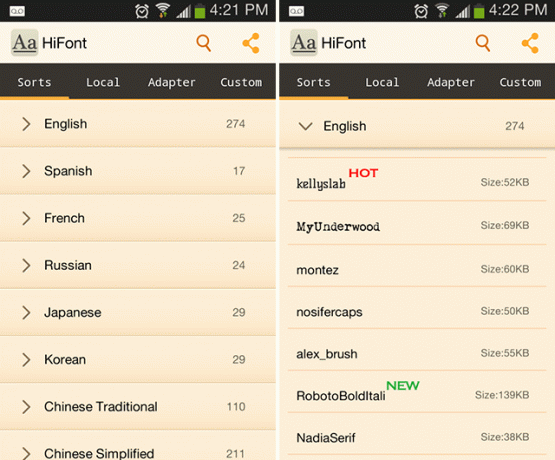Tap the Size:139KB label
Image resolution: width=555 pixels, height=460 pixels.
502,395
